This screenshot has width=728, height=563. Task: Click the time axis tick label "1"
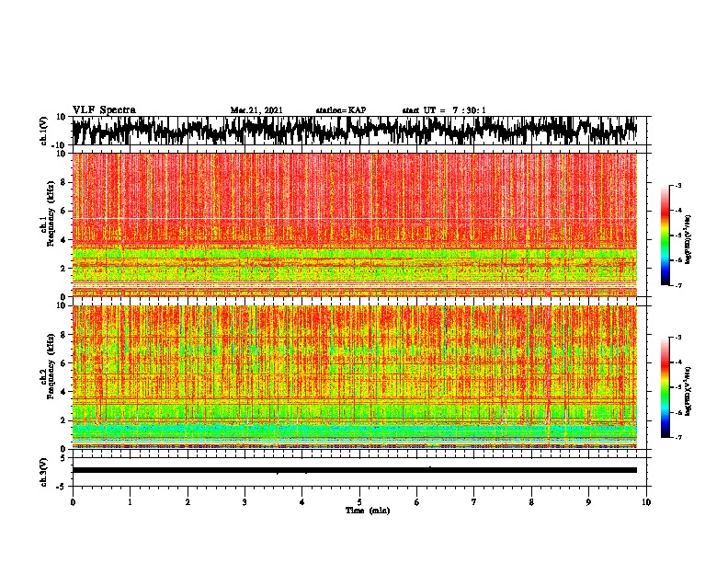click(x=130, y=502)
